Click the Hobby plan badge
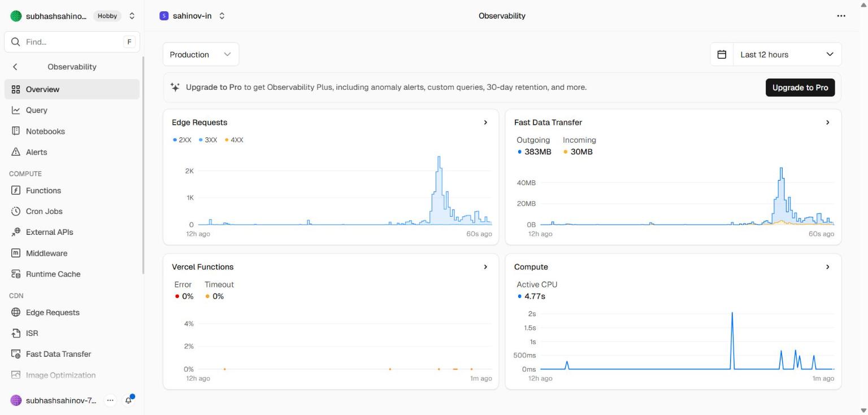 [x=107, y=16]
